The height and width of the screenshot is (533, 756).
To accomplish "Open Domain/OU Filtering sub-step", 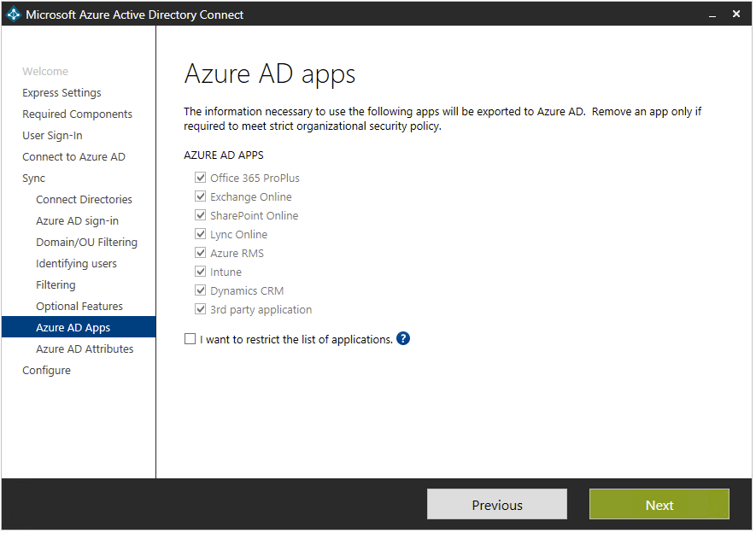I will 87,242.
